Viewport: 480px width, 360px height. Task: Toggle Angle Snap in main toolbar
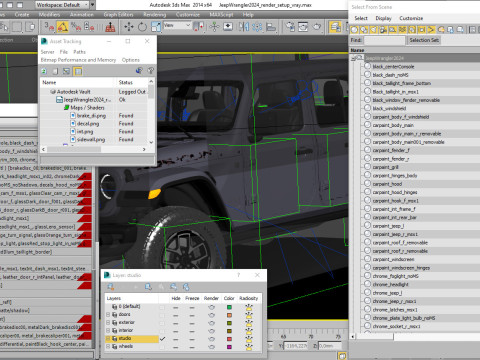coord(62,27)
